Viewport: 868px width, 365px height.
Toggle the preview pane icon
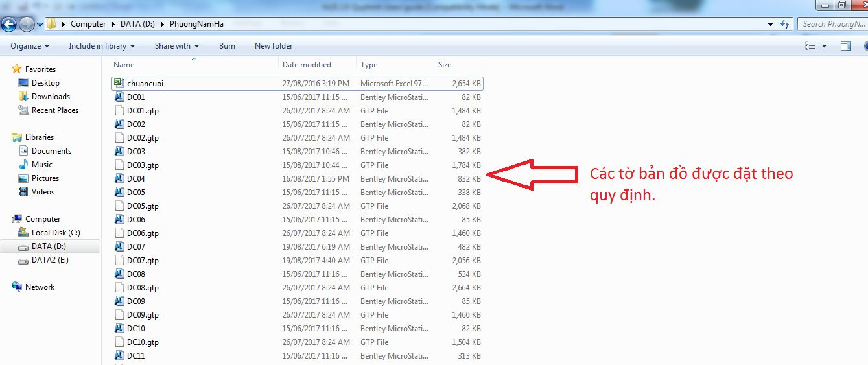[845, 46]
